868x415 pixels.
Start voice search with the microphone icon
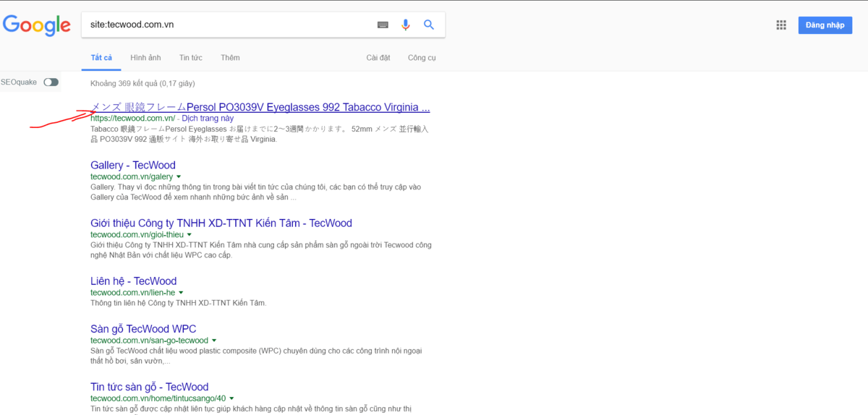406,25
